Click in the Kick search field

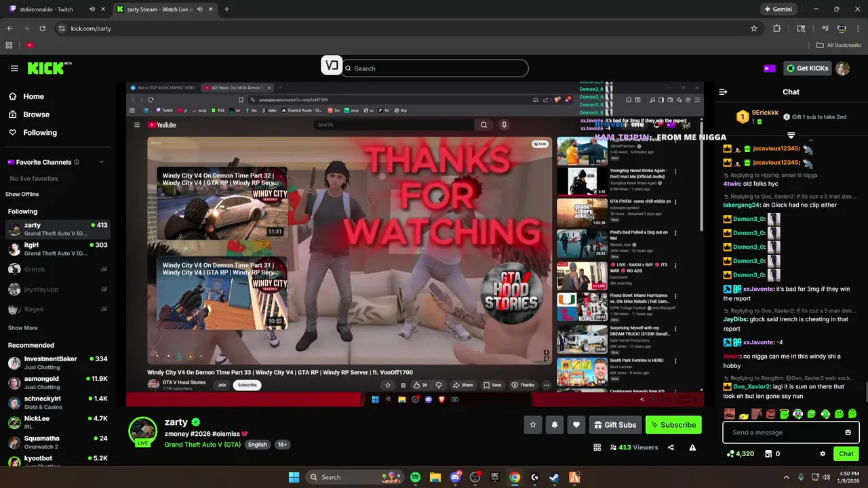[x=434, y=68]
